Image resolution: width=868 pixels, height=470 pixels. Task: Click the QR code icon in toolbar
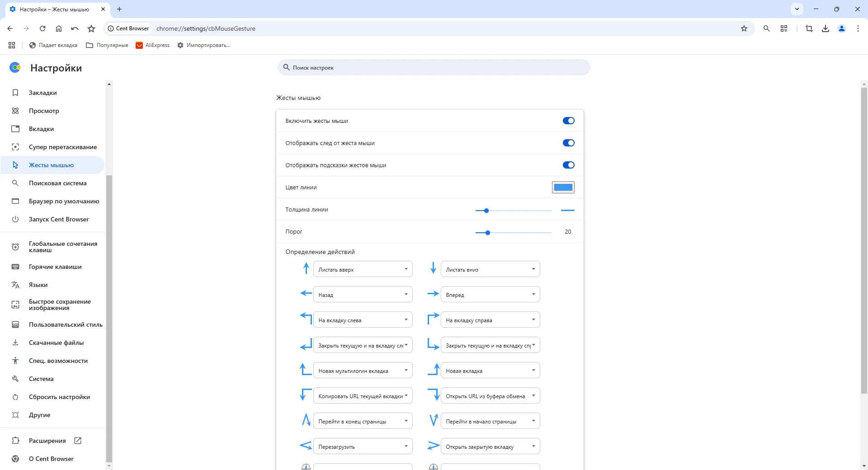784,28
